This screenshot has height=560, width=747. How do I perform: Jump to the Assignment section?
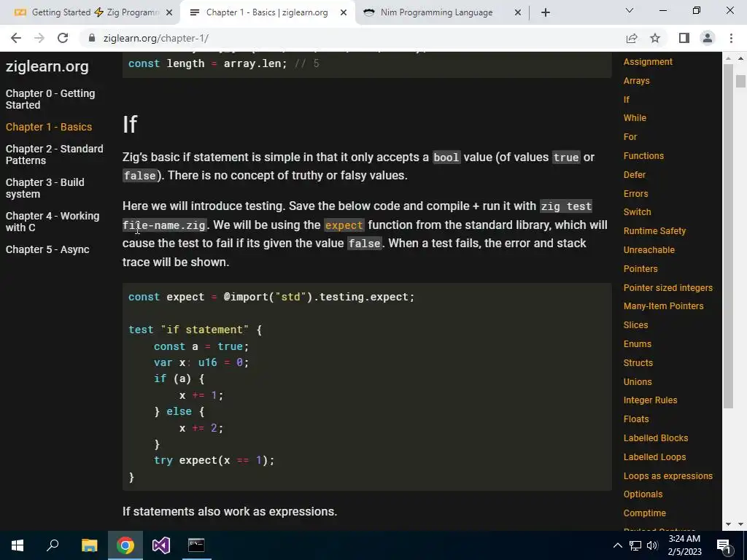[x=648, y=62]
